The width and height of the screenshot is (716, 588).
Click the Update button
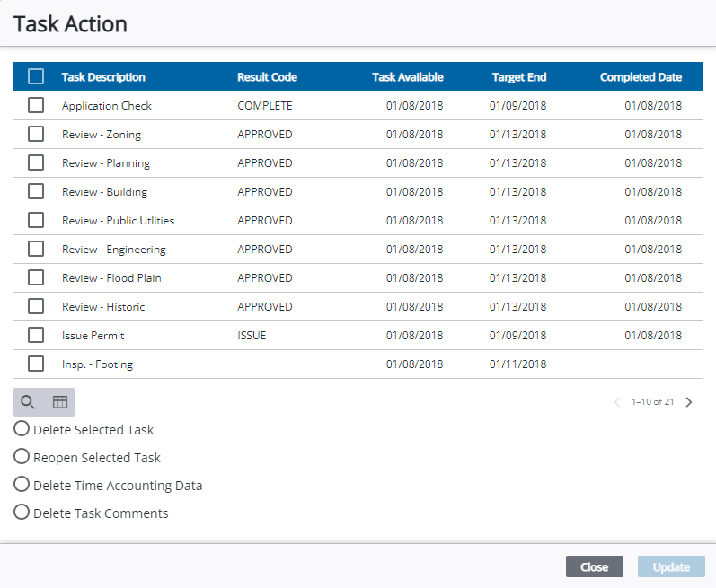tap(671, 566)
